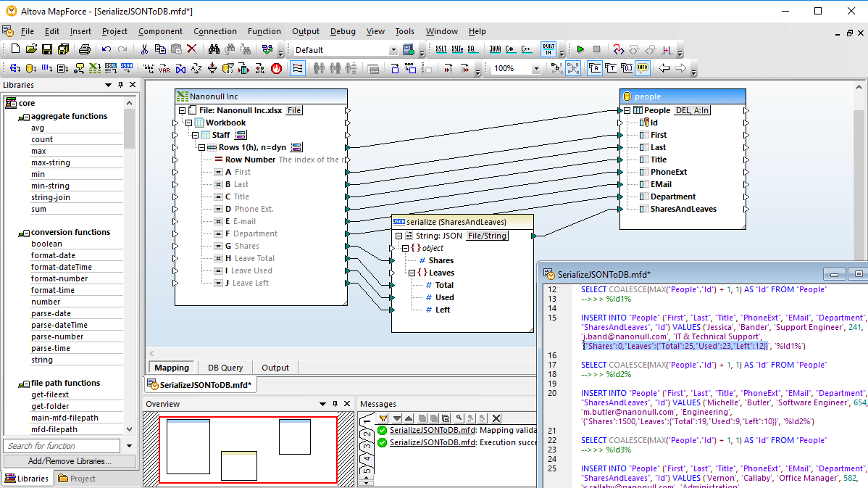This screenshot has height=488, width=868.
Task: Copy the selected component
Action: pos(160,49)
